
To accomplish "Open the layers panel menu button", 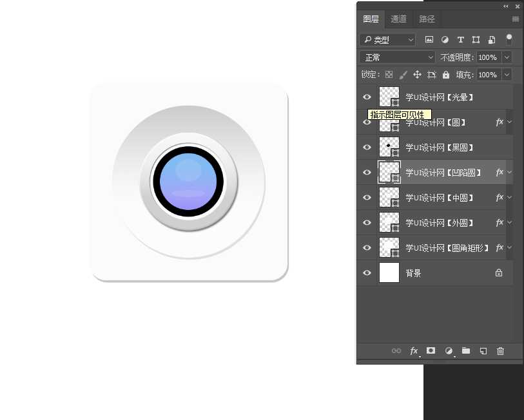I will pos(515,19).
